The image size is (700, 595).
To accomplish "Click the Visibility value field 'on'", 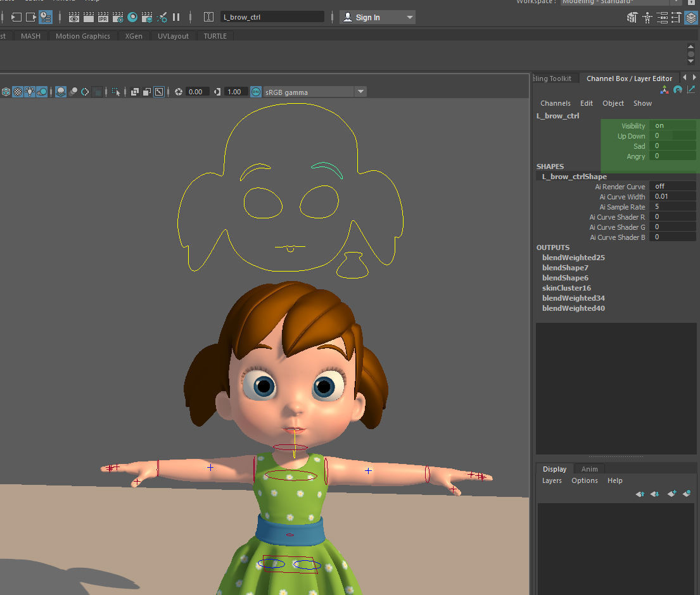I will (x=672, y=126).
